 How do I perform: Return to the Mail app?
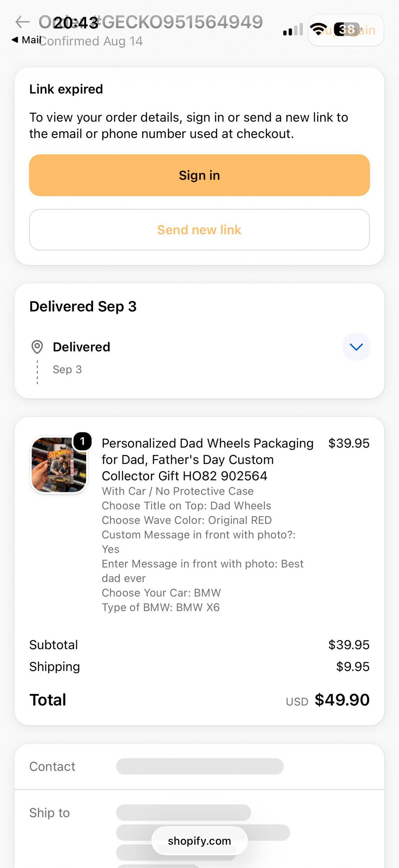[x=26, y=39]
